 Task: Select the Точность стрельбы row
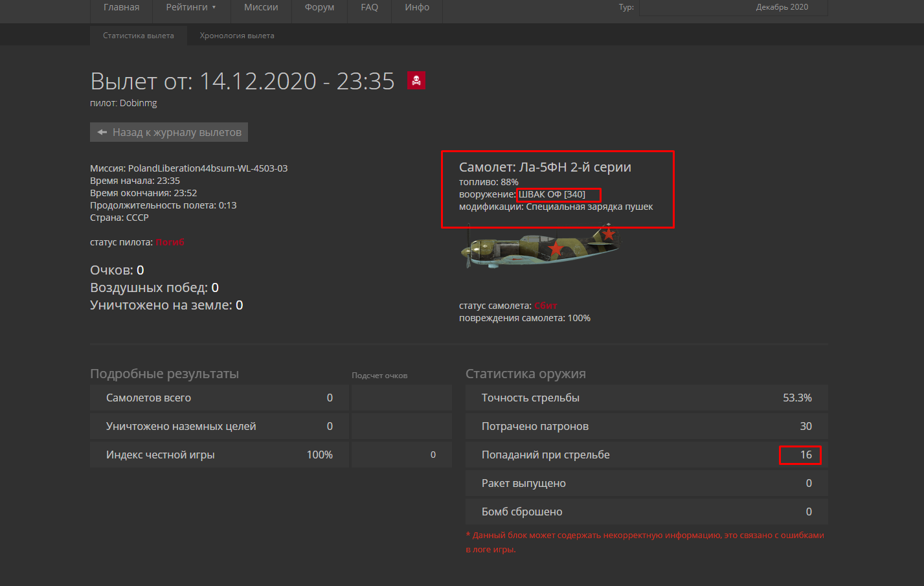coord(646,398)
